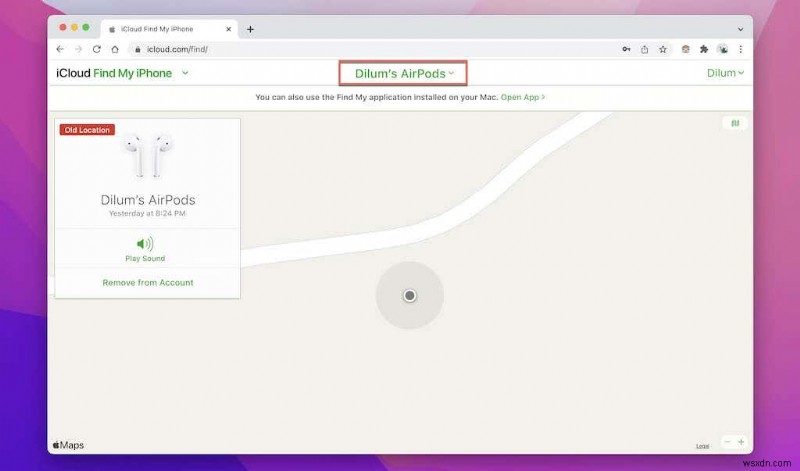
Task: Open the Dilum's AirPods device dropdown
Action: tap(403, 73)
